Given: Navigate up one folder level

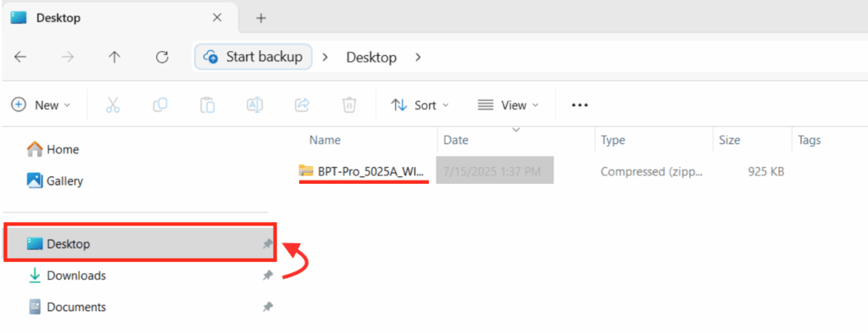Looking at the screenshot, I should (114, 57).
